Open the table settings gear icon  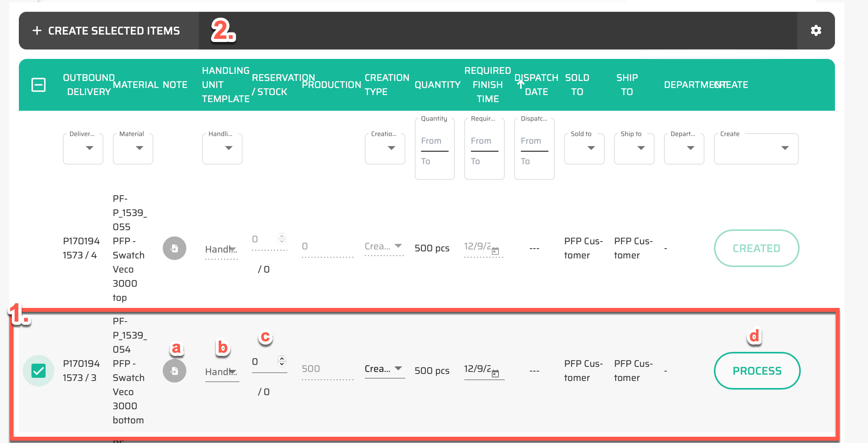pos(816,31)
